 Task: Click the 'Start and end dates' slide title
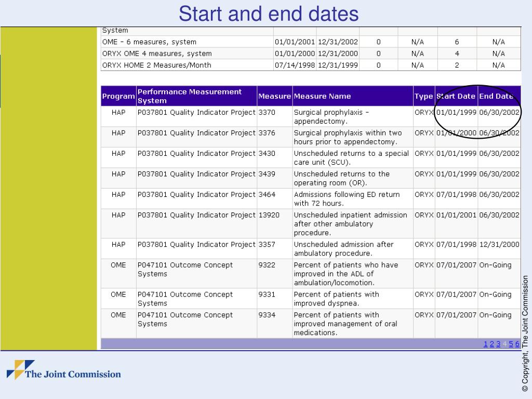pos(269,14)
